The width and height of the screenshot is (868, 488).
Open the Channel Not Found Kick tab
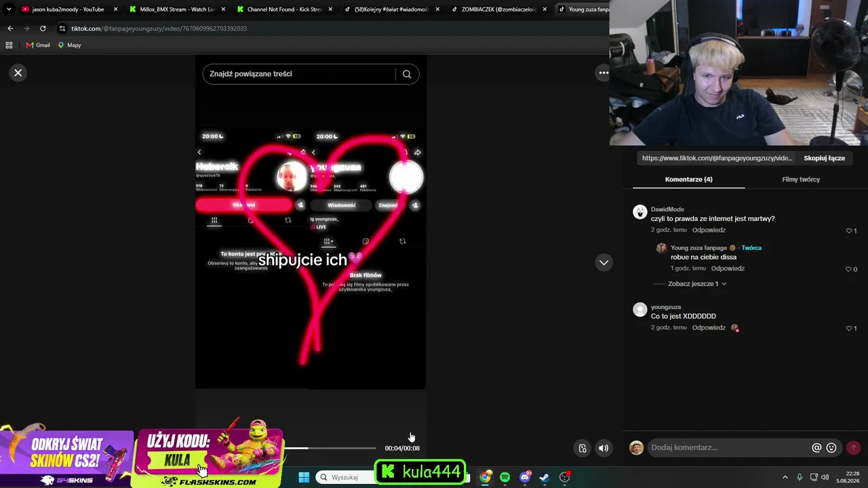pyautogui.click(x=279, y=9)
